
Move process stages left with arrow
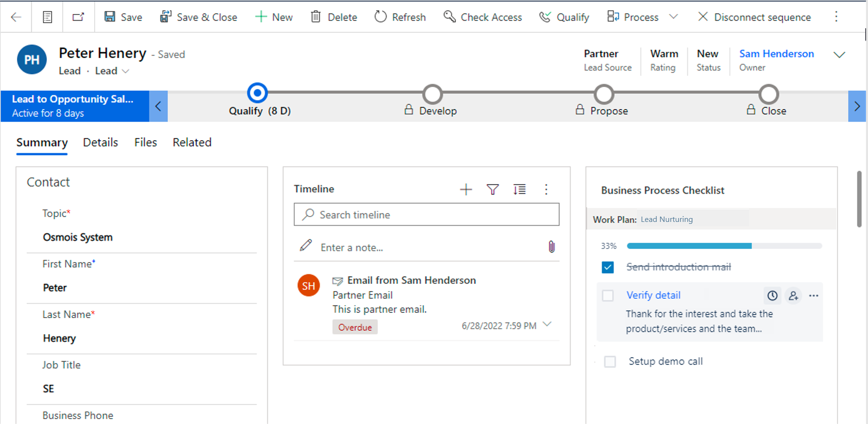pyautogui.click(x=159, y=106)
